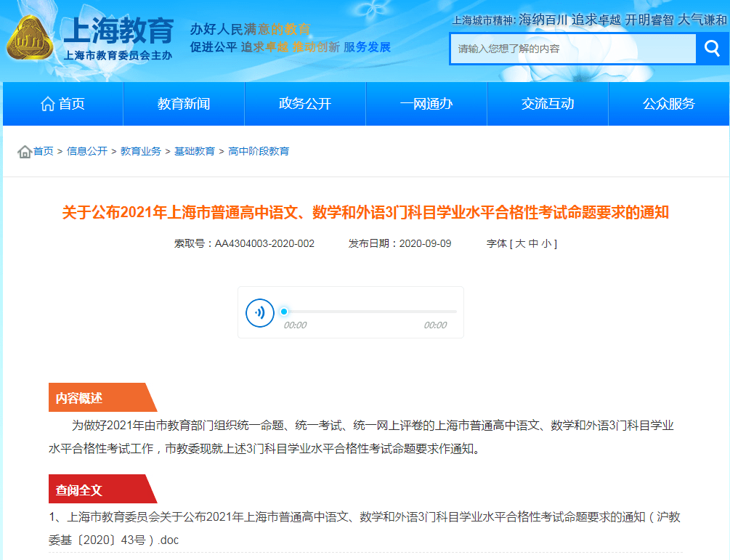The height and width of the screenshot is (560, 730).
Task: Click the audio total duration 00:00 label
Action: (x=435, y=325)
